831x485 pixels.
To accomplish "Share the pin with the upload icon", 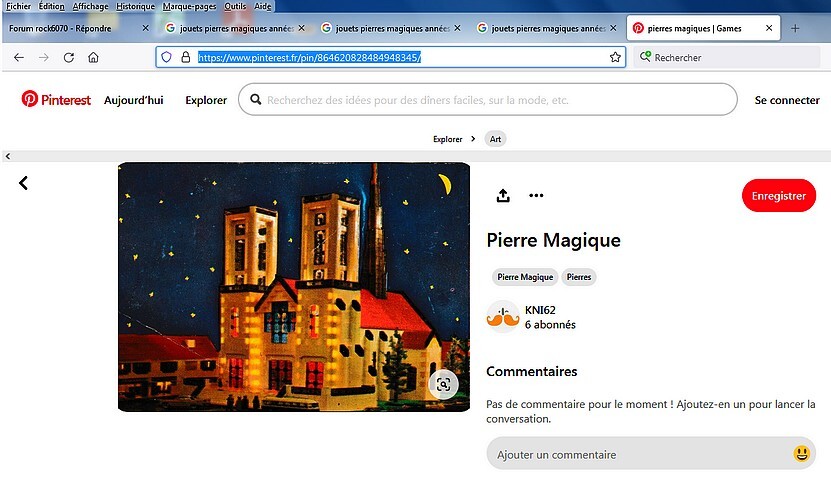I will tap(503, 196).
